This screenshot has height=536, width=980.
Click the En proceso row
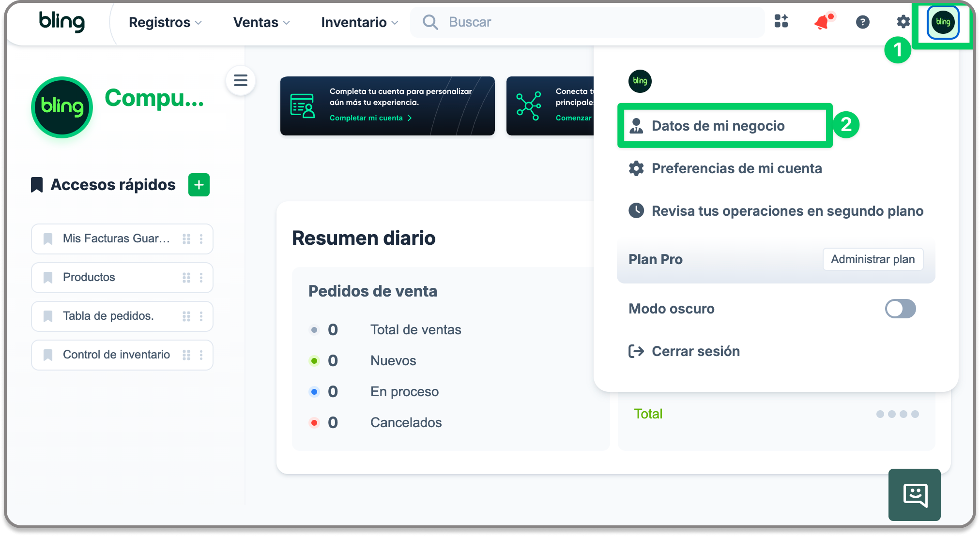pos(374,392)
